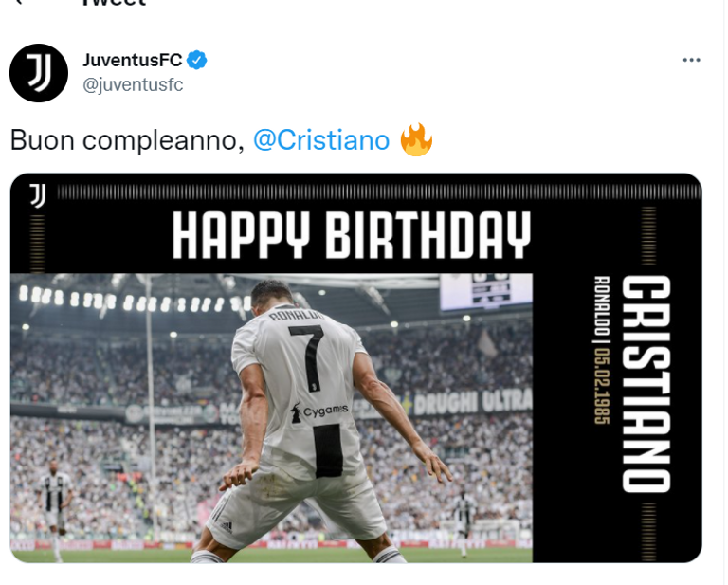
Task: Click the stadium scoreboard in photo
Action: 486,291
